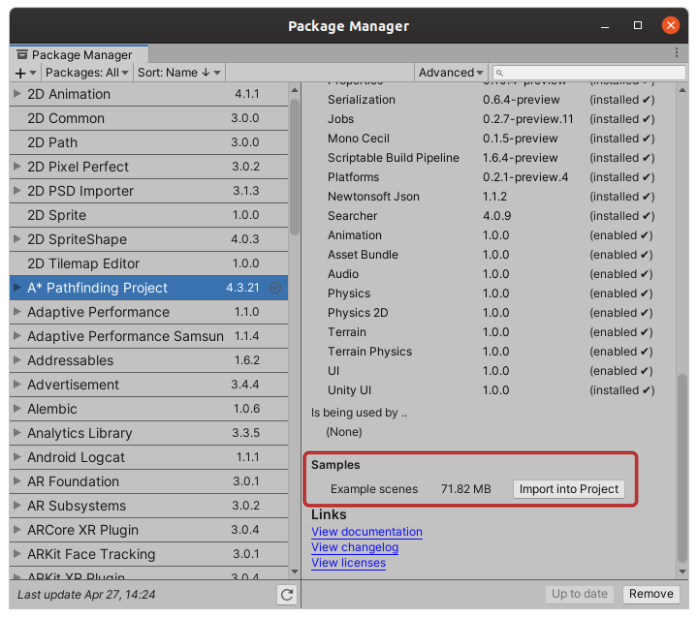Expand the Alembic package versions

point(17,409)
